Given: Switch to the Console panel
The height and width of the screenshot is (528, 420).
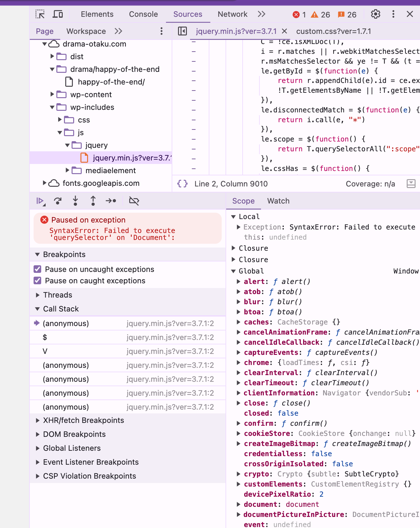Looking at the screenshot, I should pos(143,14).
